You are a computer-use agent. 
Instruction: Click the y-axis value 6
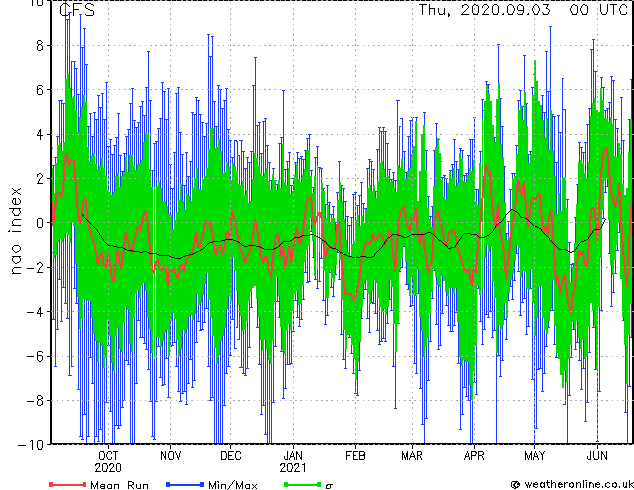point(40,90)
